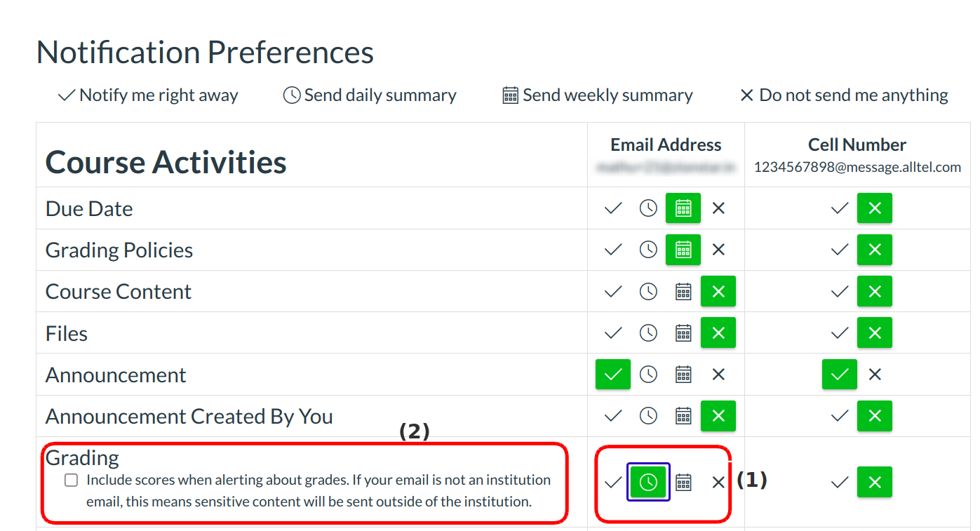Turn off Course Content email notifications
The image size is (980, 531).
(718, 291)
